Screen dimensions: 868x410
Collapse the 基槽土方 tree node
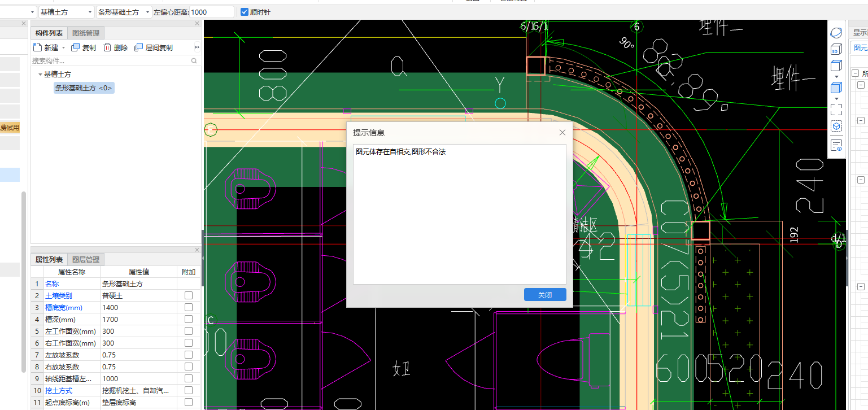coord(40,75)
